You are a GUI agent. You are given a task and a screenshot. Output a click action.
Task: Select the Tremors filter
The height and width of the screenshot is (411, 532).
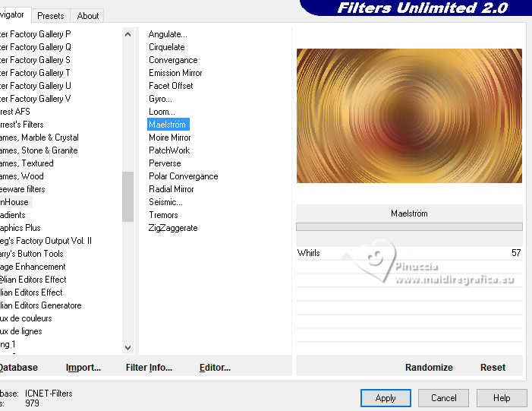[163, 215]
